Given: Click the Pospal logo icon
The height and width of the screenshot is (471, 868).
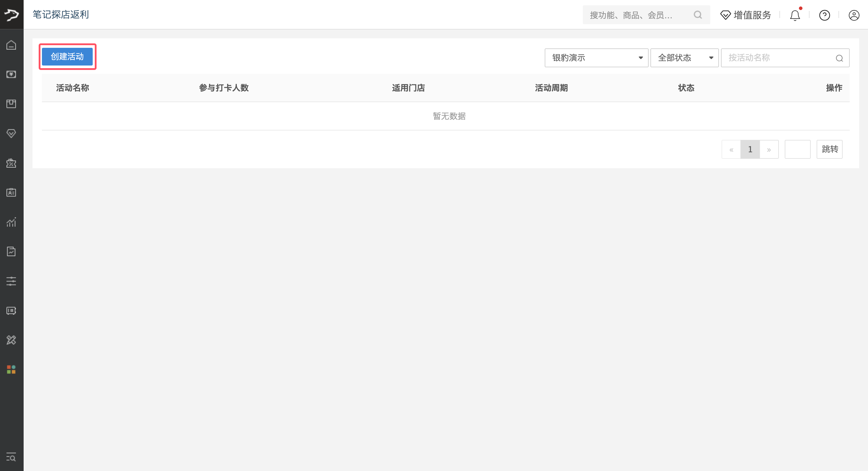Looking at the screenshot, I should [12, 14].
